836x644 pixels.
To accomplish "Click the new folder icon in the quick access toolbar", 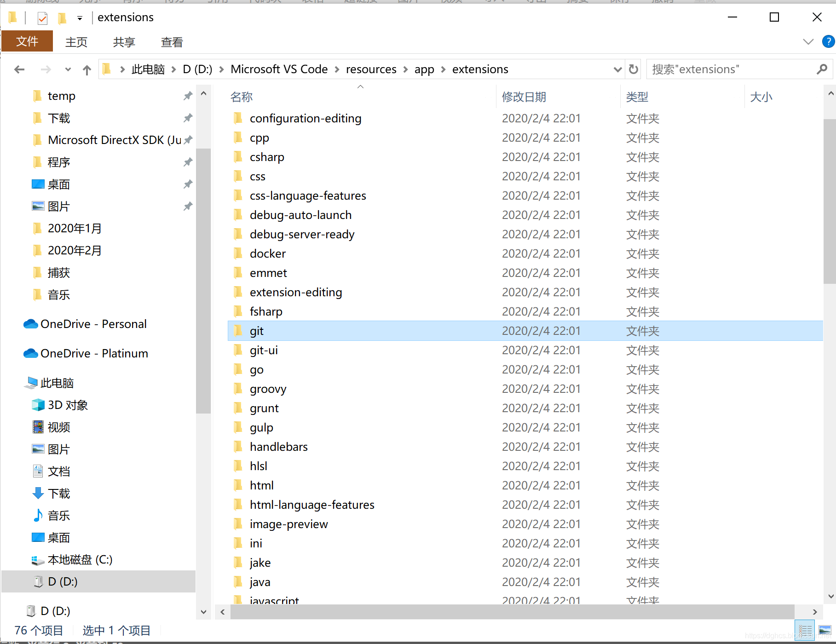I will pos(62,18).
